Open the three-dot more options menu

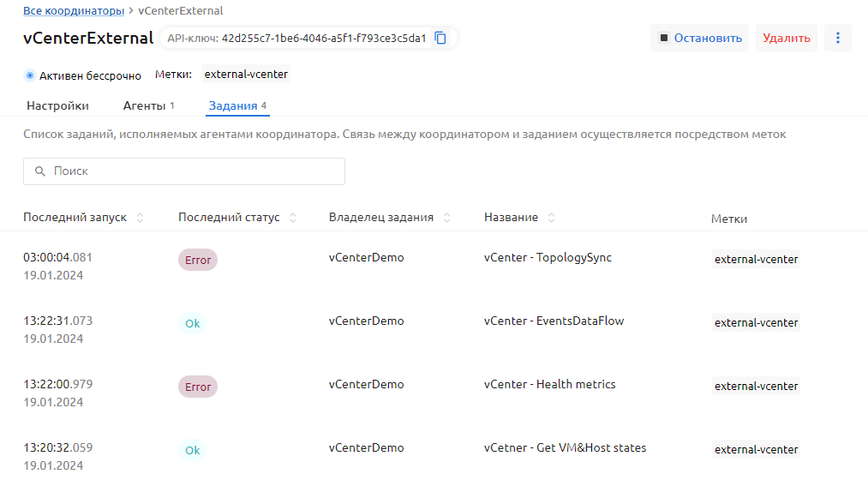[837, 38]
